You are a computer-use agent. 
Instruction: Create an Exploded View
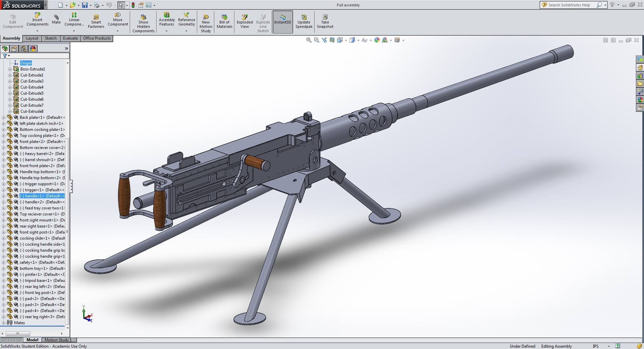tap(245, 21)
